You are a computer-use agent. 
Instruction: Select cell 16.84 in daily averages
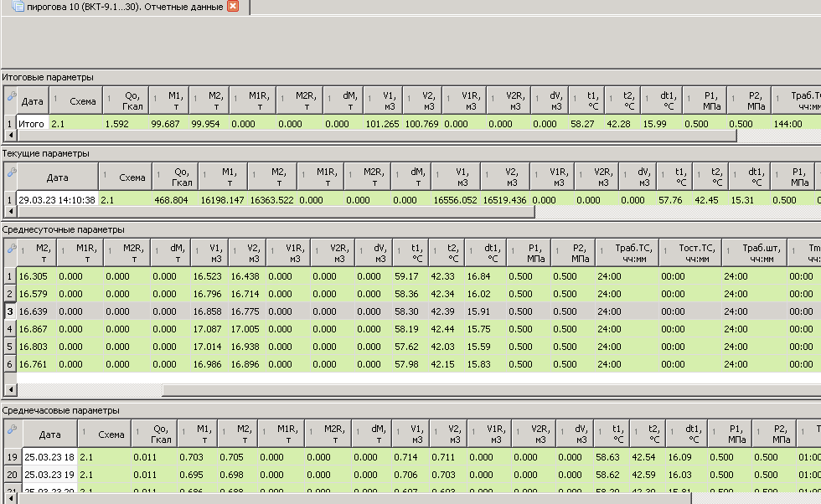pyautogui.click(x=485, y=276)
